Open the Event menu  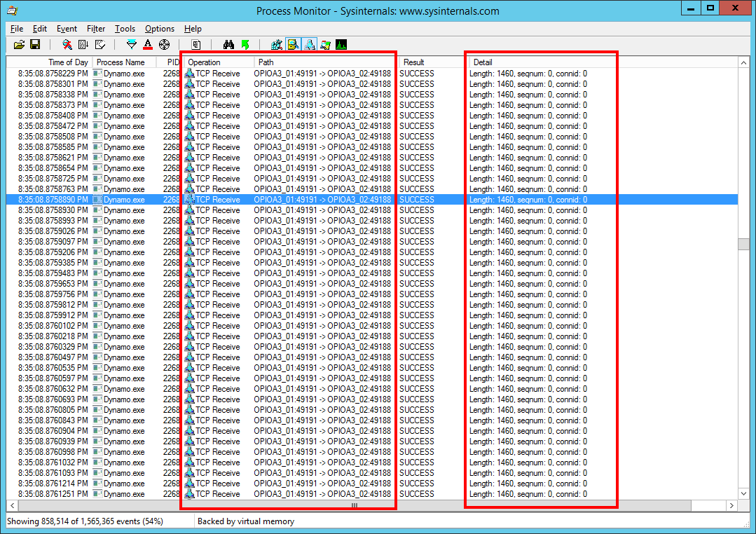[x=67, y=29]
